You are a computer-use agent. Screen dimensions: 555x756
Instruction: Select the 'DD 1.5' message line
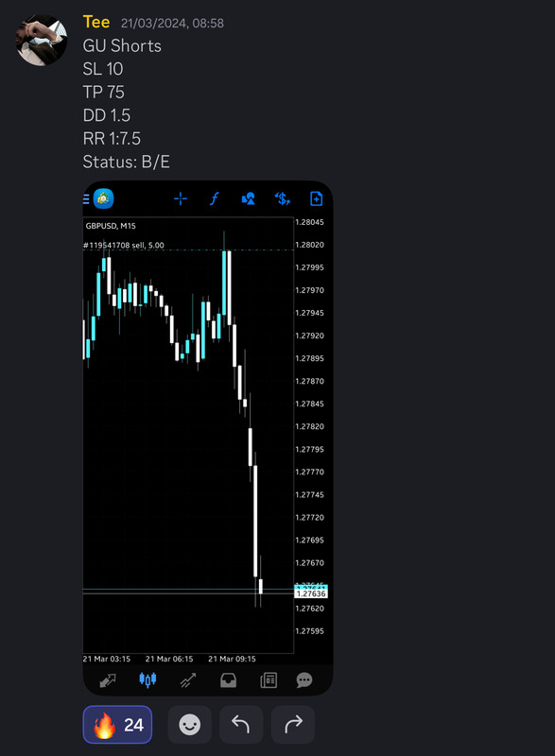click(x=107, y=115)
